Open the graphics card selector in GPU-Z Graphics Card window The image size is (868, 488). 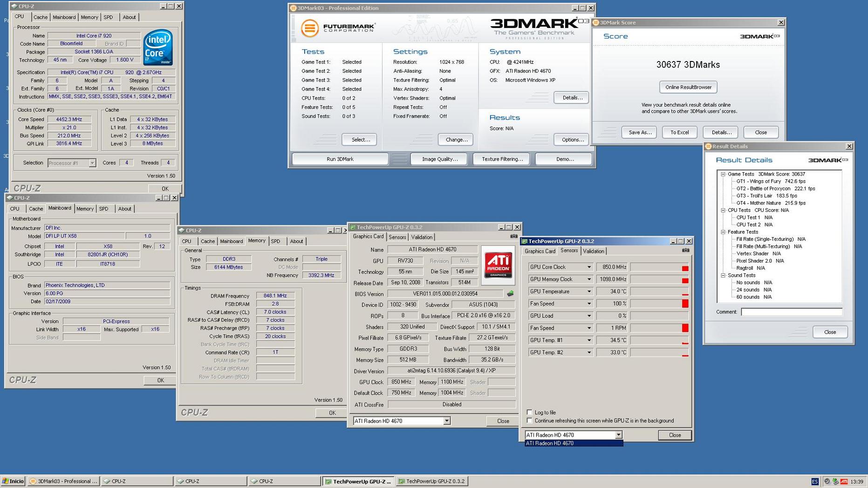pos(447,421)
